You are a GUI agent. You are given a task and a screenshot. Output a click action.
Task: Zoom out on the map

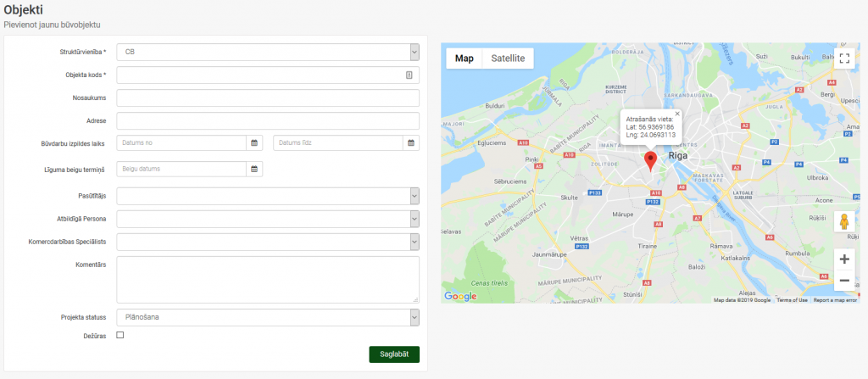[844, 281]
